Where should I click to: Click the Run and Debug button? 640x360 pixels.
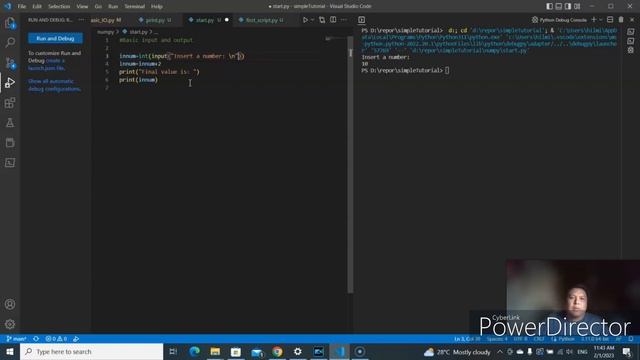(x=56, y=38)
